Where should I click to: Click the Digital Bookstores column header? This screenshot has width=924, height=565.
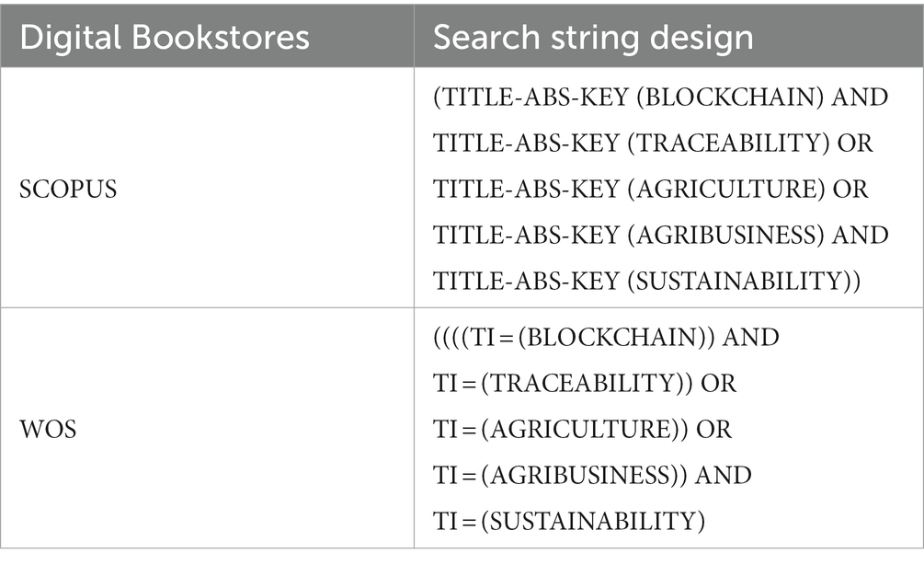pyautogui.click(x=165, y=38)
